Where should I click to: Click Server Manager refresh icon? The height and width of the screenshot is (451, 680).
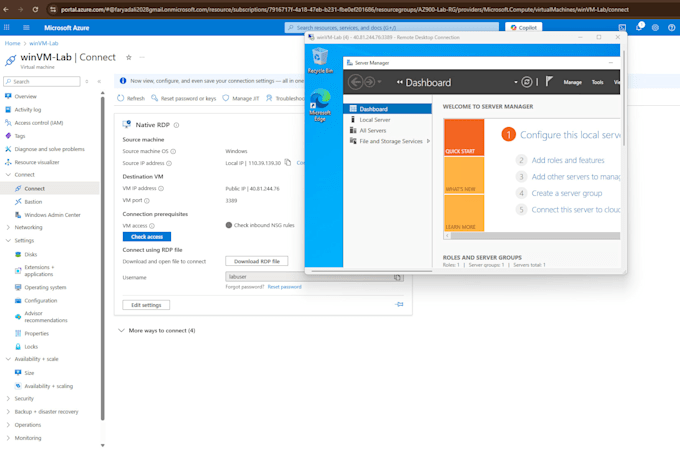[x=526, y=82]
